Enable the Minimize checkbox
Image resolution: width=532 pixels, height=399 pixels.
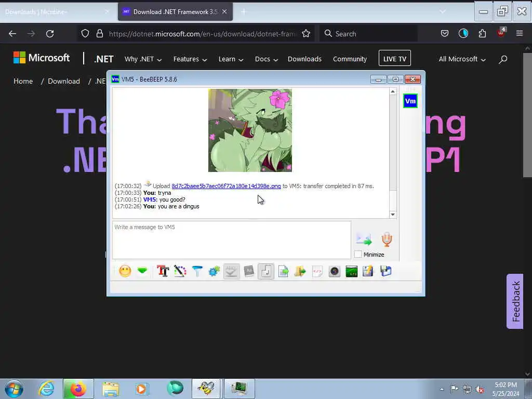point(358,254)
